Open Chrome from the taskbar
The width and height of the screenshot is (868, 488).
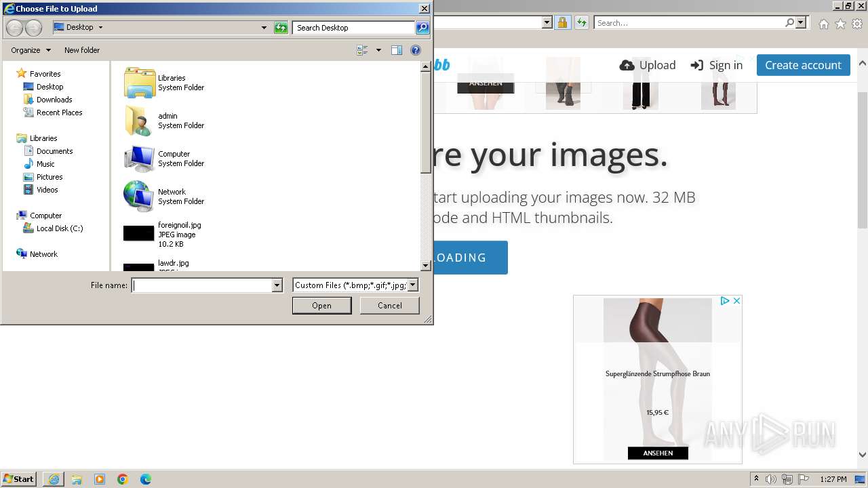click(123, 479)
